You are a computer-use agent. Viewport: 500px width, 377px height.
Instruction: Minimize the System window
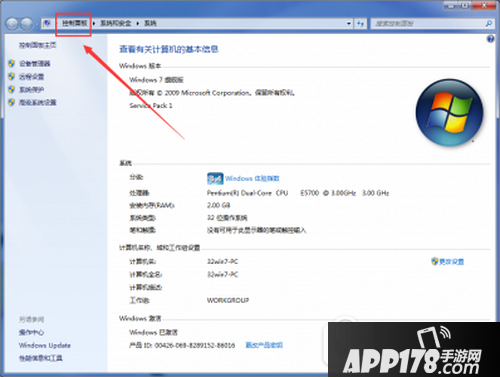(x=451, y=5)
